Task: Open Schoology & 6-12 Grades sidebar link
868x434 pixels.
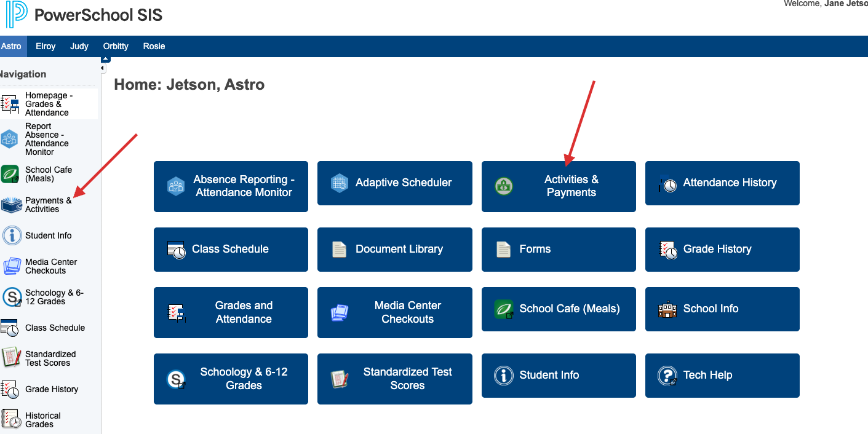Action: 54,297
